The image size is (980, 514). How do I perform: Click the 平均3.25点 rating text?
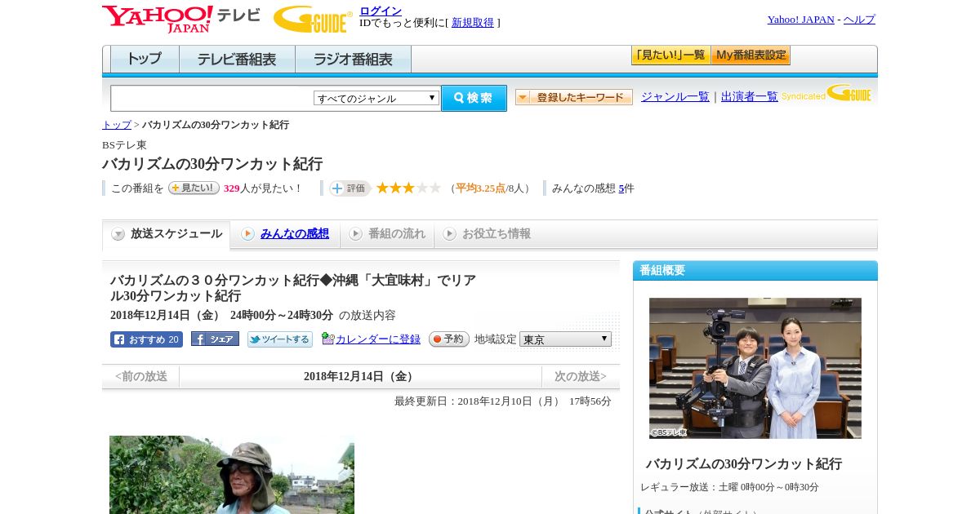click(480, 188)
